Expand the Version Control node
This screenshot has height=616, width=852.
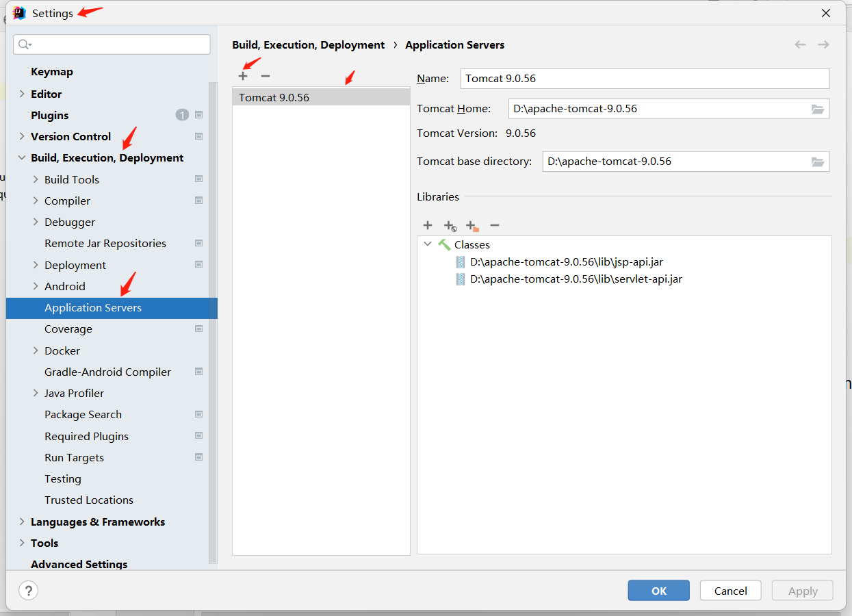point(22,136)
